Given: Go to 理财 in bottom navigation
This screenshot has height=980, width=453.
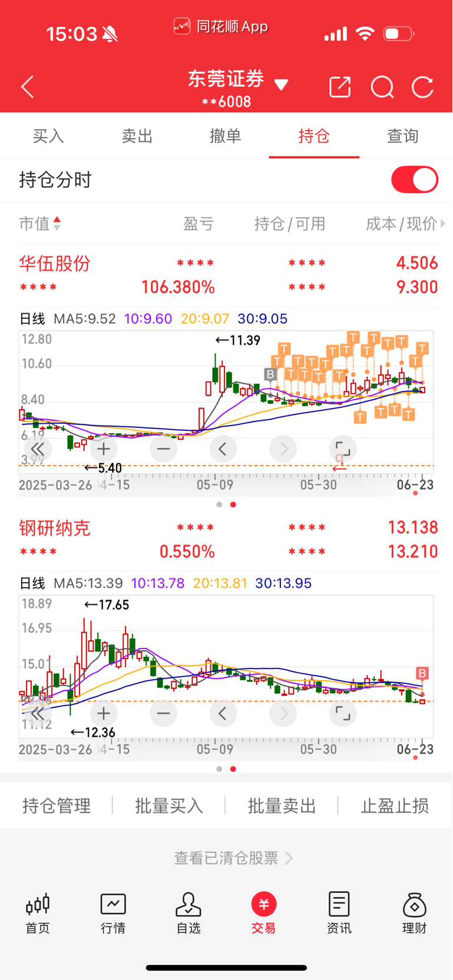Looking at the screenshot, I should point(415,913).
